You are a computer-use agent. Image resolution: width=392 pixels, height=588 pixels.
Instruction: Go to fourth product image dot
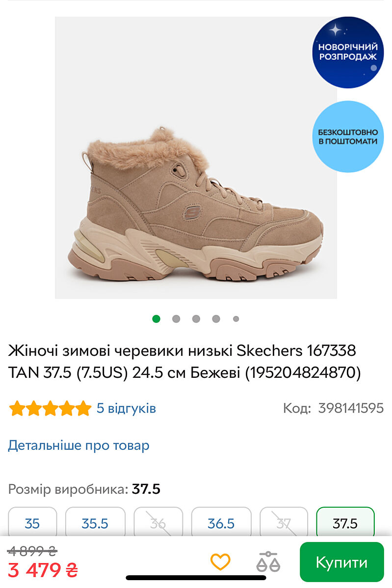(216, 319)
